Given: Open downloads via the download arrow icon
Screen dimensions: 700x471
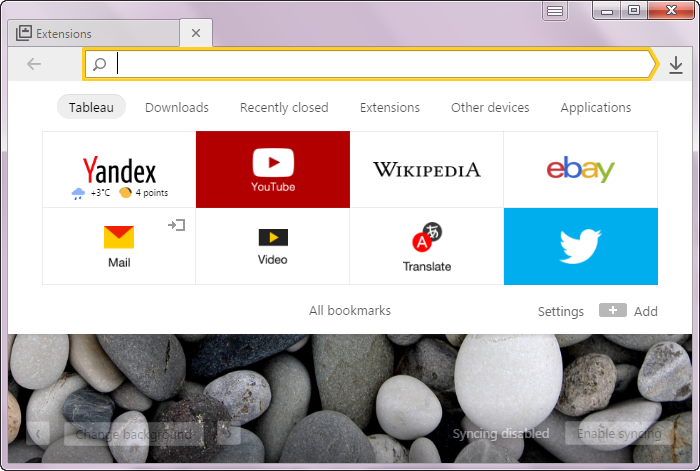Looking at the screenshot, I should click(x=676, y=65).
